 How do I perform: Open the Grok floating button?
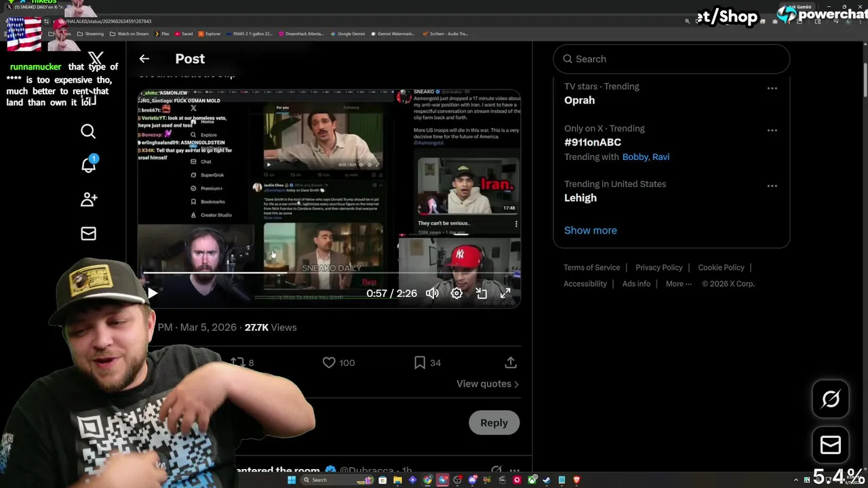831,399
